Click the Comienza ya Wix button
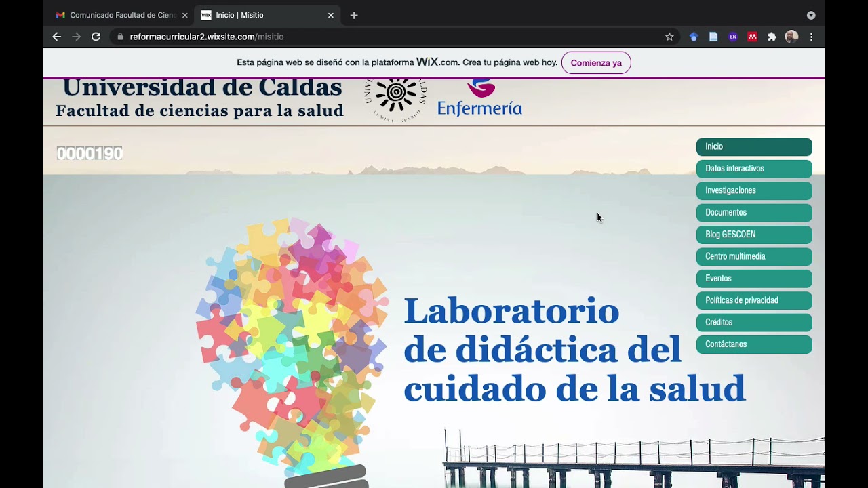The width and height of the screenshot is (868, 488). [596, 62]
